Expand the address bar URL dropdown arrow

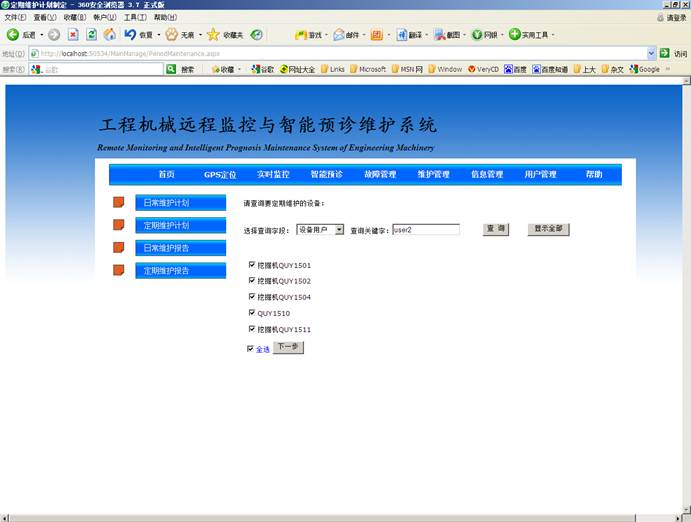652,53
